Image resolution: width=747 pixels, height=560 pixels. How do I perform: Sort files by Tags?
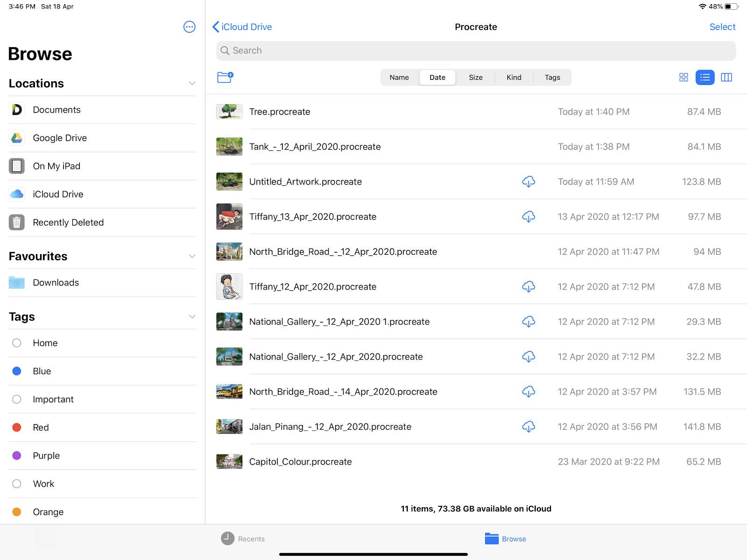tap(552, 78)
